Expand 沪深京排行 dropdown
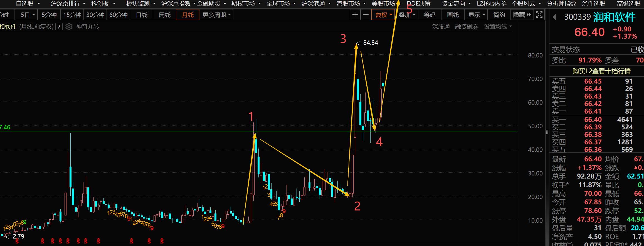 (x=68, y=4)
